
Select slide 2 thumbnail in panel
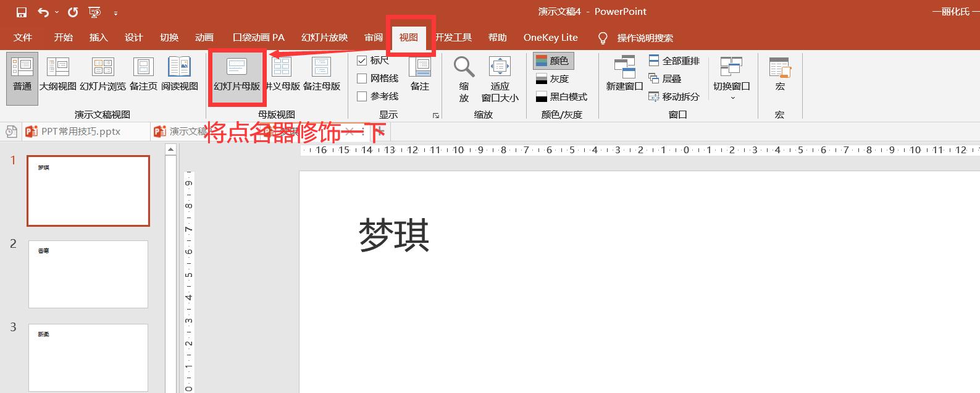click(x=88, y=274)
